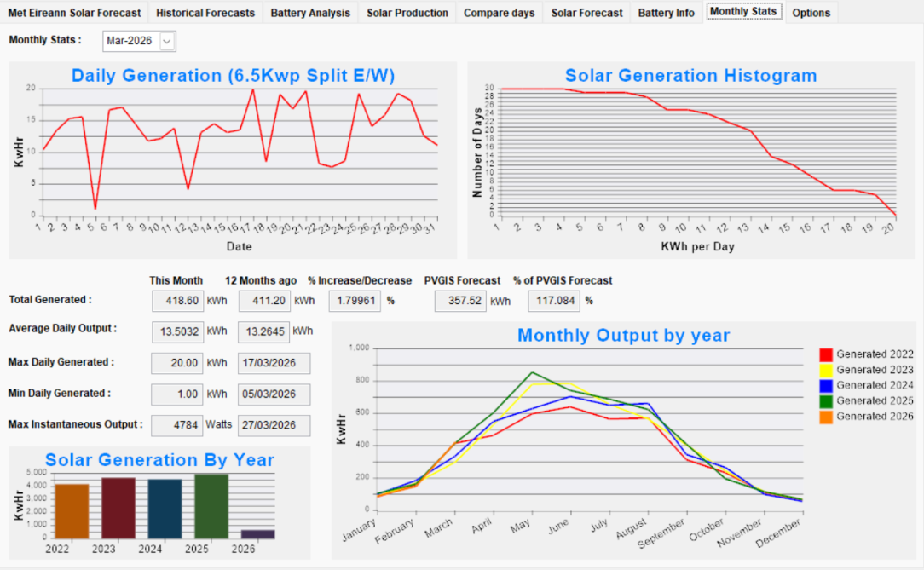Click the 12 Months ago column header
This screenshot has width=924, height=570.
coord(261,281)
